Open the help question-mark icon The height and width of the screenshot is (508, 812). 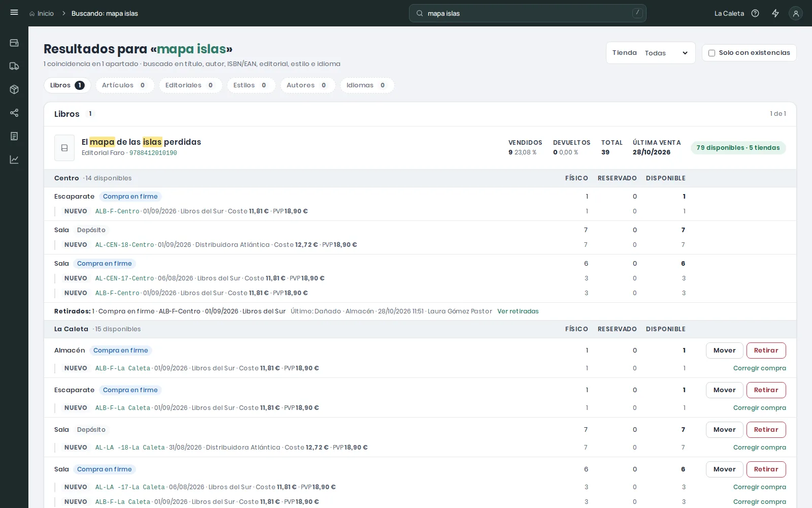coord(755,14)
